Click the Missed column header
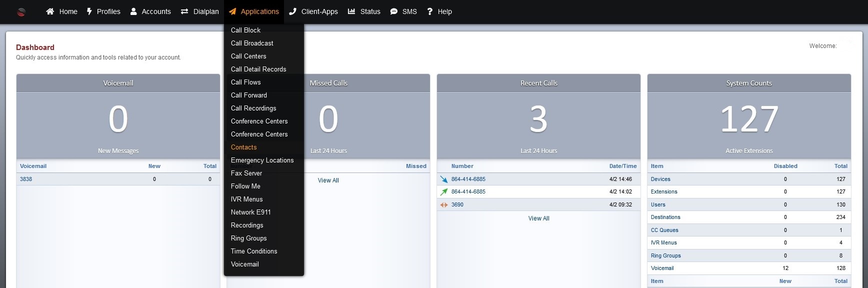 [x=416, y=166]
